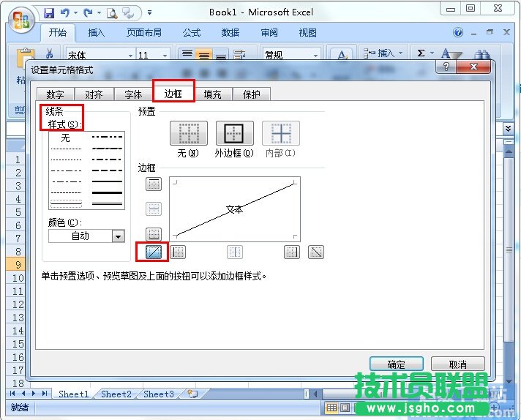Switch to the 填充 tab
521x420 pixels.
(x=213, y=94)
